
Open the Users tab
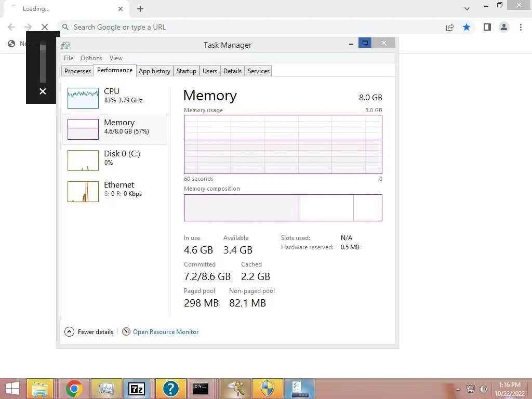210,71
